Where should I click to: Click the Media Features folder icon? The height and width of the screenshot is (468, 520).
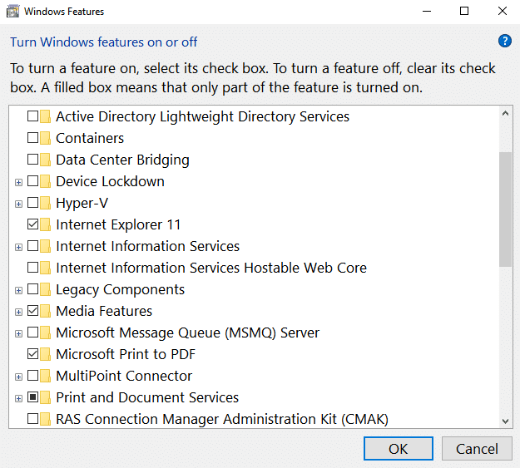pyautogui.click(x=45, y=311)
